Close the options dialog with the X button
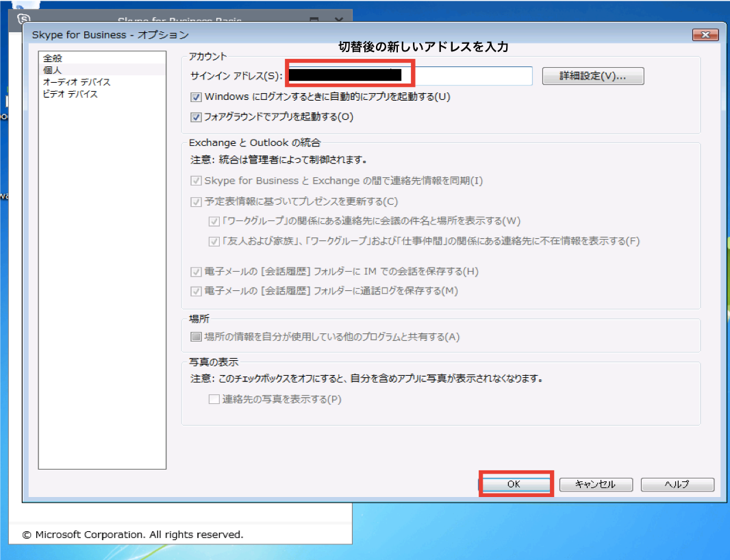This screenshot has width=730, height=560. point(706,34)
